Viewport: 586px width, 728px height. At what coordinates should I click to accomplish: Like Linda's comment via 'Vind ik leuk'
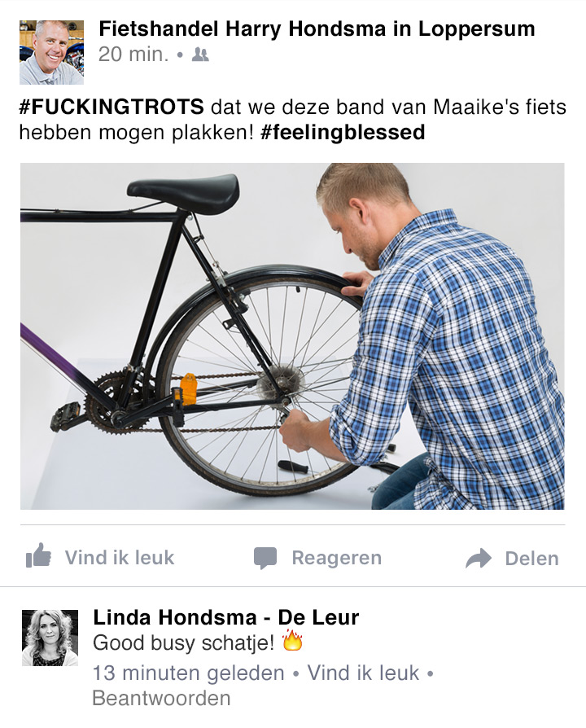click(x=363, y=673)
